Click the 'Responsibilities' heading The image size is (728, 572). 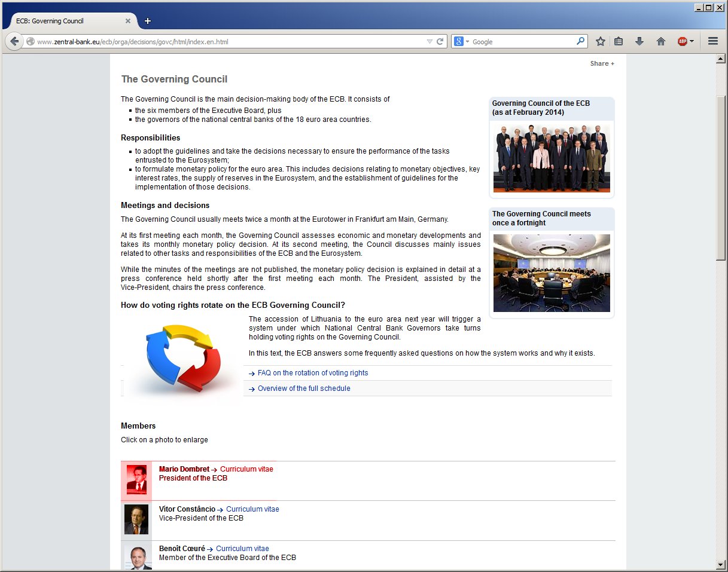(151, 137)
